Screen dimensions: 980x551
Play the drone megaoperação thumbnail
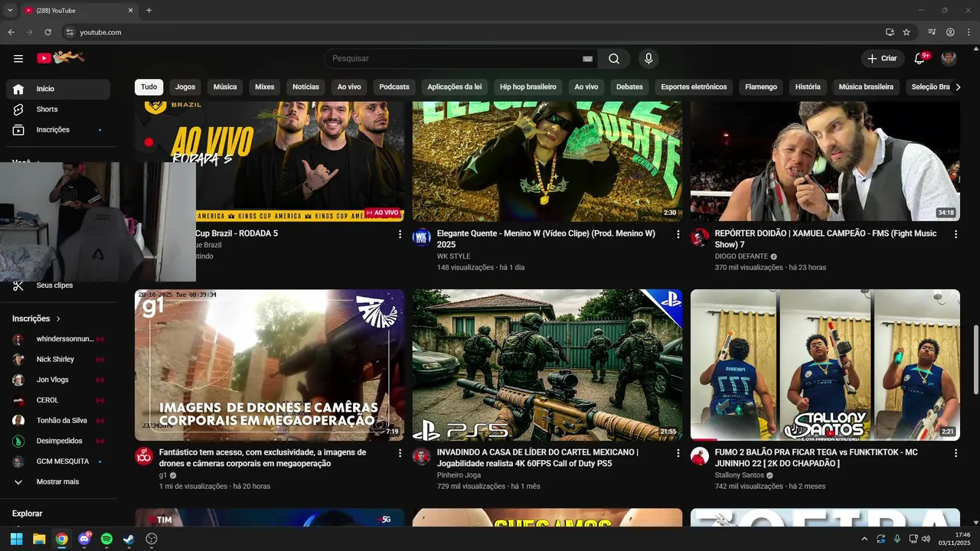[269, 365]
